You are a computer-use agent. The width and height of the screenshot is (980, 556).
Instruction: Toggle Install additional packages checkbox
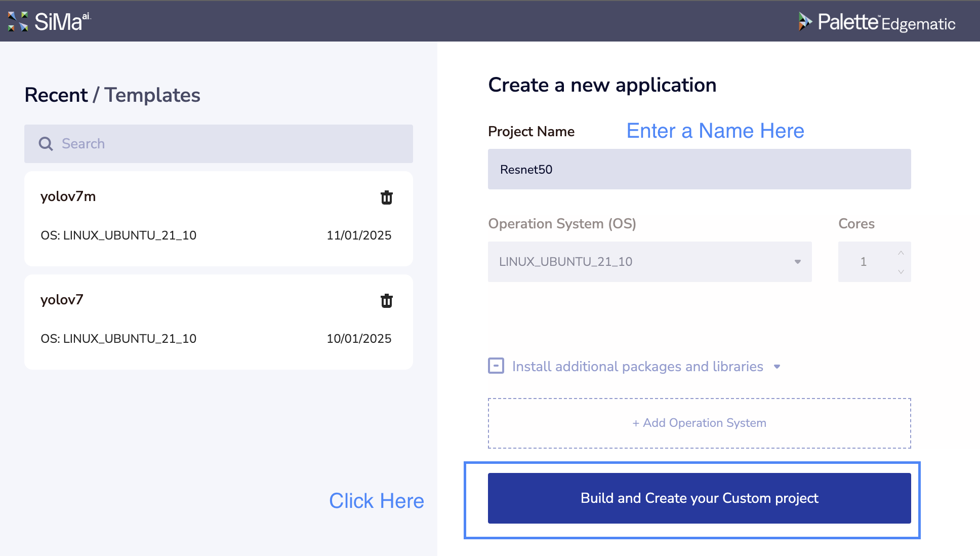coord(496,366)
